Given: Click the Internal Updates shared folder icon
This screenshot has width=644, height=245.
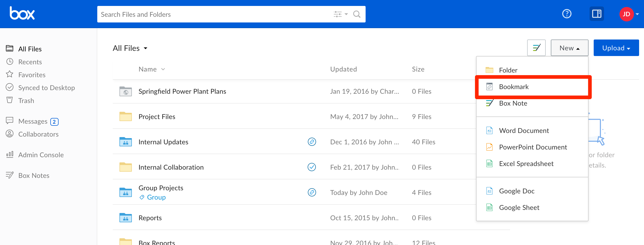Looking at the screenshot, I should (x=126, y=142).
